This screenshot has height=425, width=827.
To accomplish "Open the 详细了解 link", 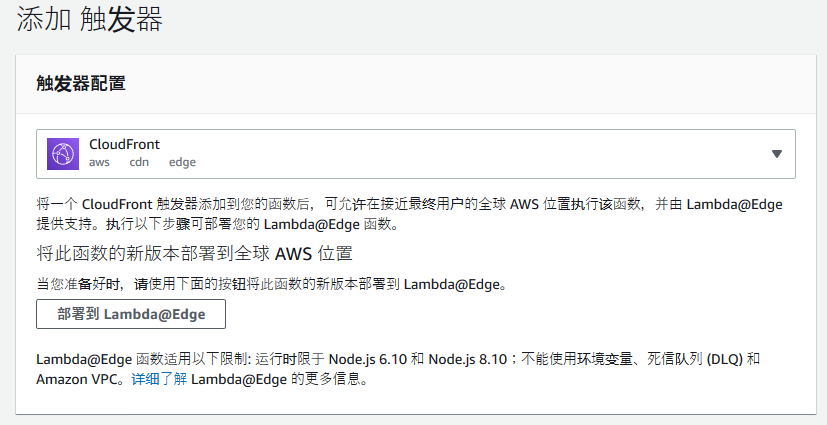I will coord(159,379).
